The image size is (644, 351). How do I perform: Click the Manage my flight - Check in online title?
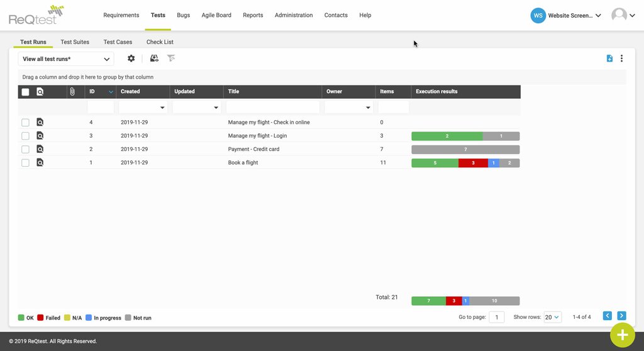pos(269,123)
